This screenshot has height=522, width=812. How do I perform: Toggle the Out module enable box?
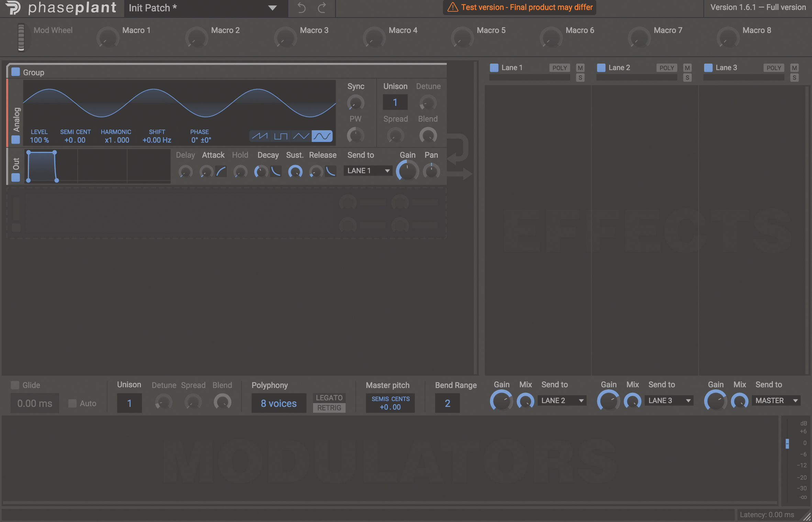pos(15,177)
